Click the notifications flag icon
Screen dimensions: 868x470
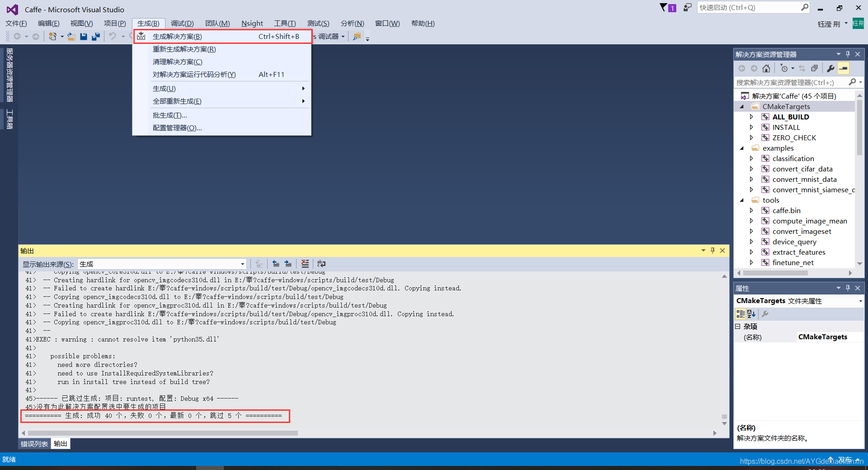click(x=663, y=7)
